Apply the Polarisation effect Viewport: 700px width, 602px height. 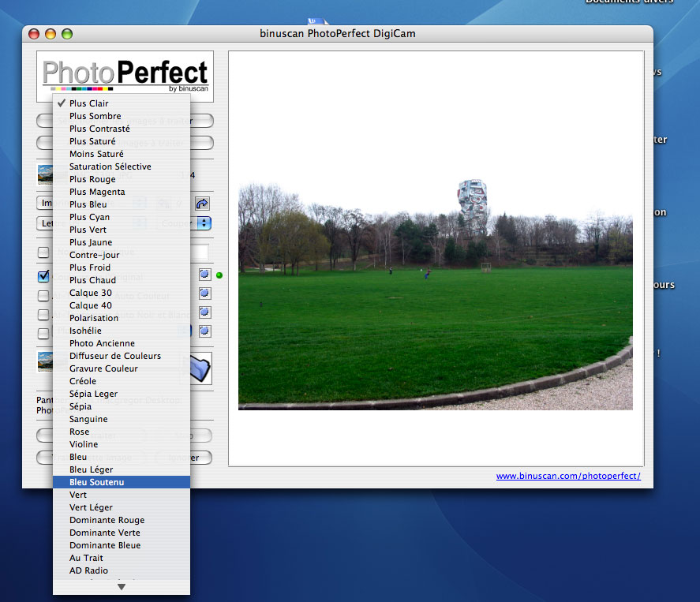(x=122, y=318)
